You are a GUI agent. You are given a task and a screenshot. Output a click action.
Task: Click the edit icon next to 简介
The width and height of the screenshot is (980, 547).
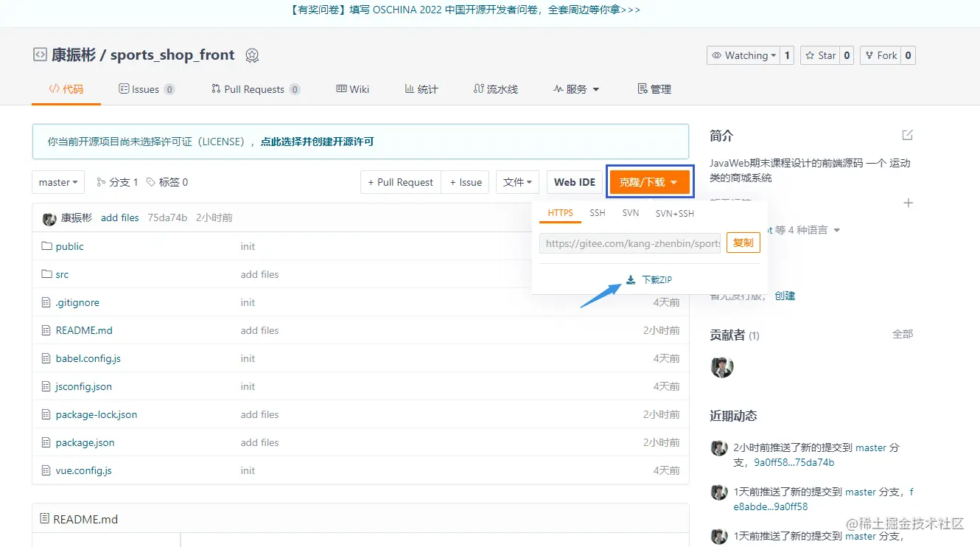[908, 135]
